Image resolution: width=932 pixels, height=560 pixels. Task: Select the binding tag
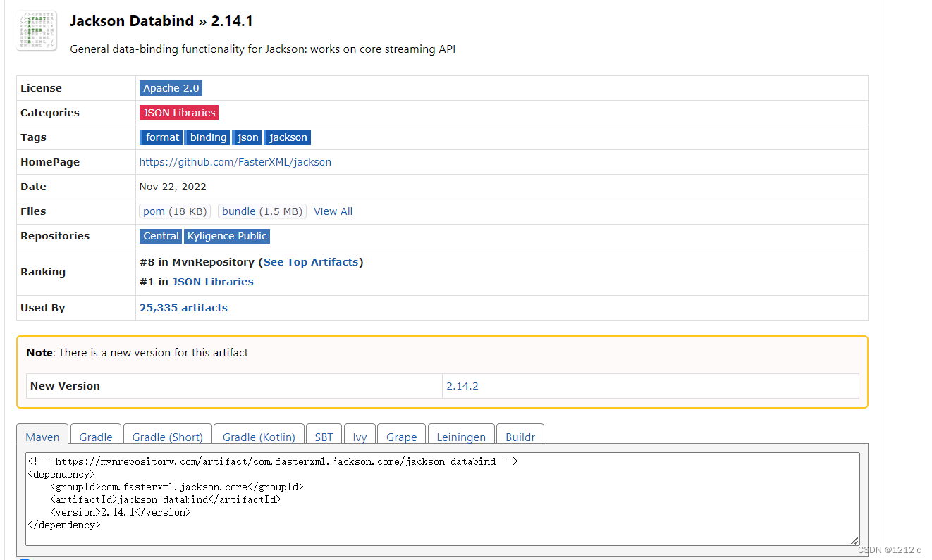tap(208, 137)
